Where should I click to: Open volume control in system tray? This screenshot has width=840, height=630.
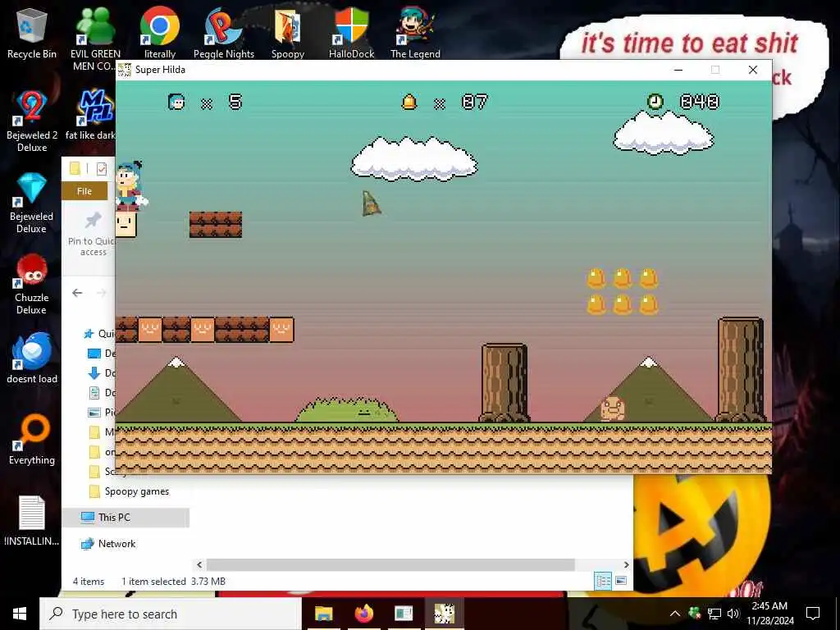coord(733,614)
